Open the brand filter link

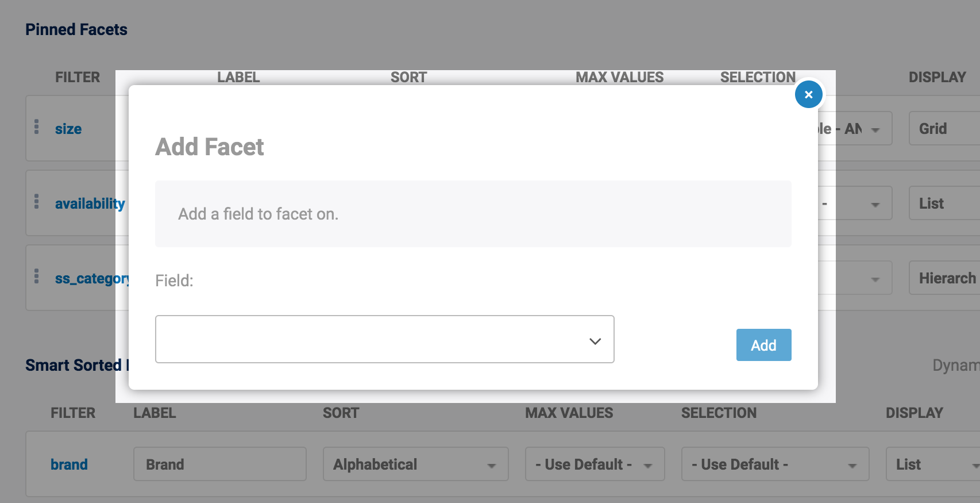69,464
